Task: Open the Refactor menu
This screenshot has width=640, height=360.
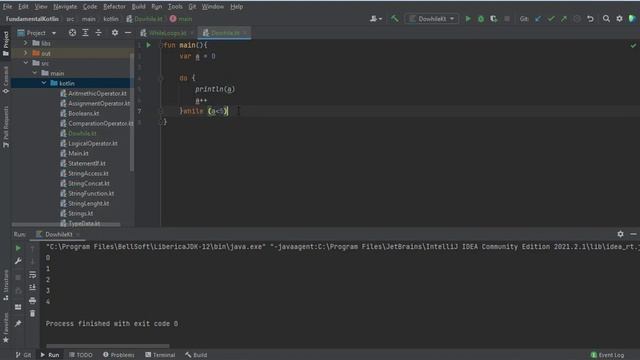Action: 114,7
